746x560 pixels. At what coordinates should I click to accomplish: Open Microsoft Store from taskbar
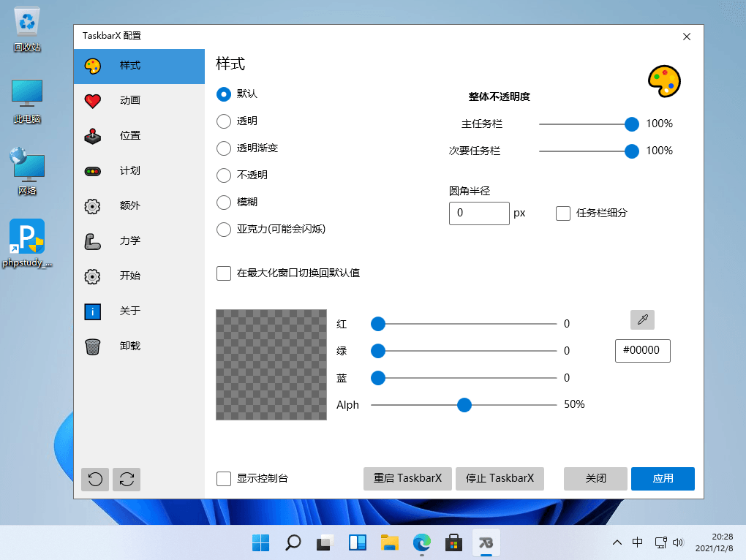[454, 542]
